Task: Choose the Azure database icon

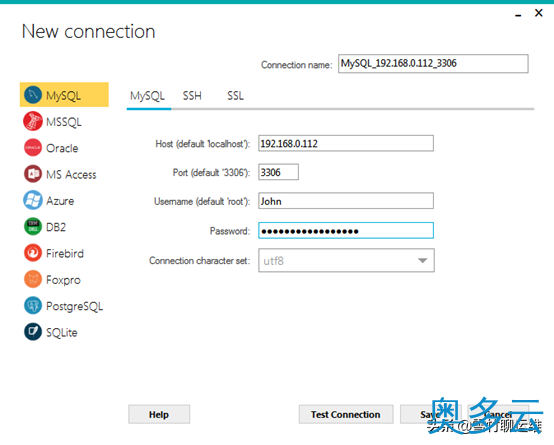Action: click(33, 200)
